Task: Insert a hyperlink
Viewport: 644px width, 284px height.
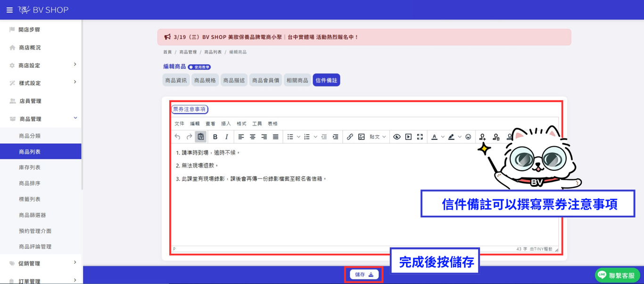Action: point(350,137)
